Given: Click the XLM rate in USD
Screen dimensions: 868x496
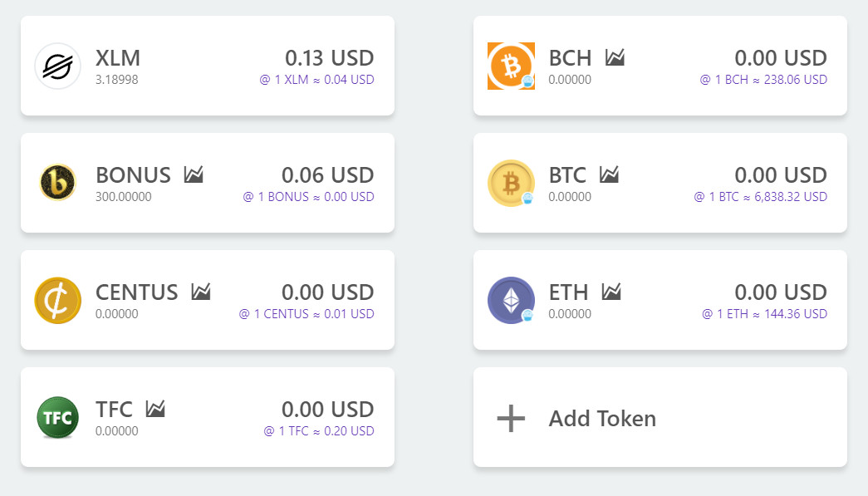Looking at the screenshot, I should click(316, 80).
